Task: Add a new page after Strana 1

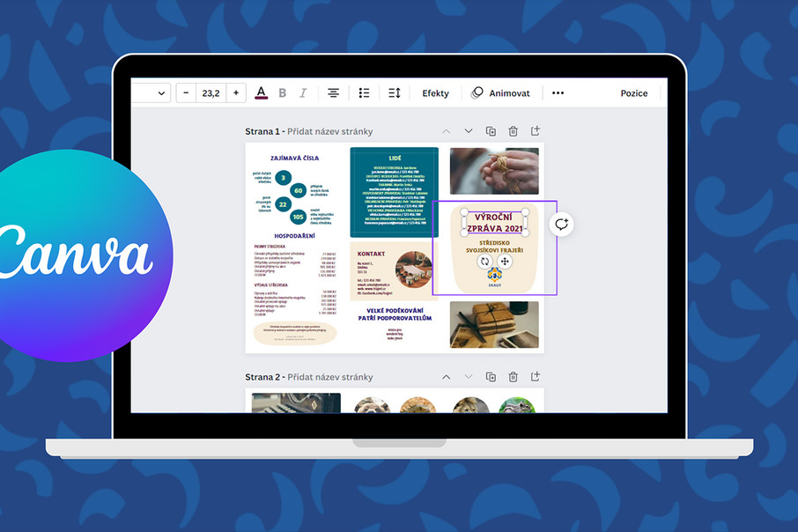Action: 535,131
